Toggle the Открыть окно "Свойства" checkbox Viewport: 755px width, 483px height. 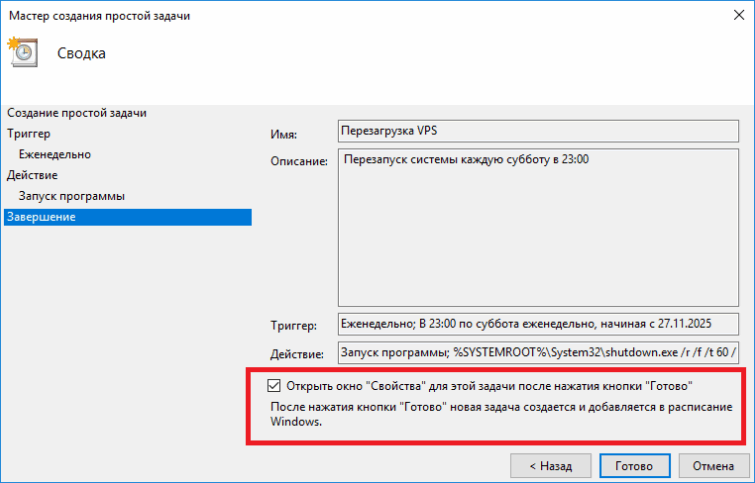coord(274,385)
